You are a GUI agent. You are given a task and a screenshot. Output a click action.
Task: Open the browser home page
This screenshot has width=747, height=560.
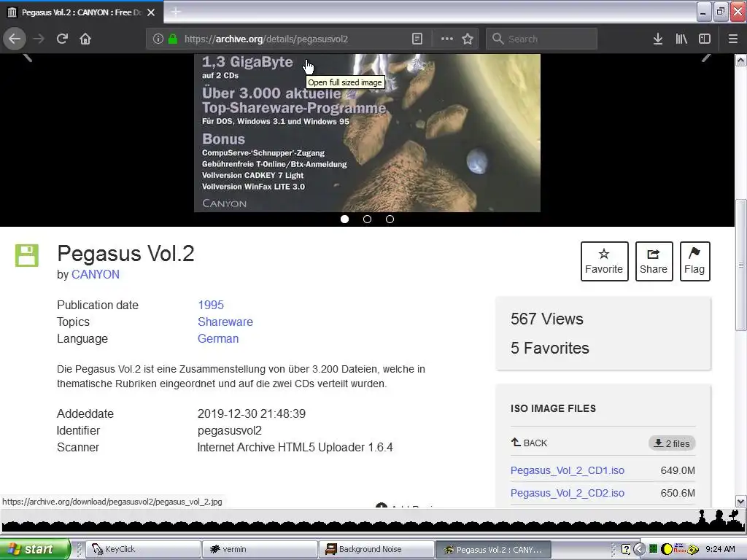click(85, 39)
